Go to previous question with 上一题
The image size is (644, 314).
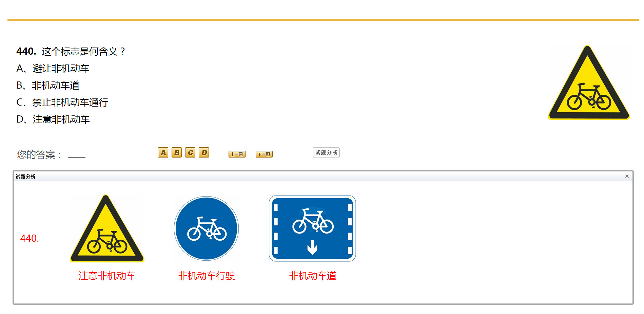coord(237,154)
